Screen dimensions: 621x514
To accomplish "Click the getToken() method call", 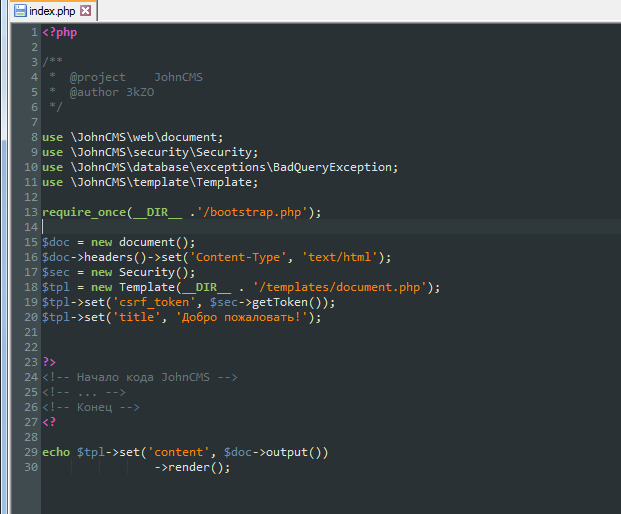I will (x=287, y=302).
